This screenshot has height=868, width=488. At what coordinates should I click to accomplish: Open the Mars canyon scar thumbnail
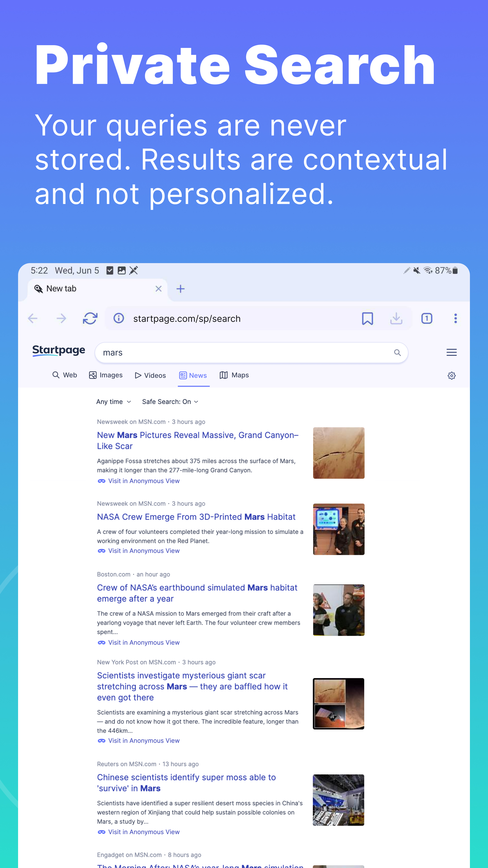[x=338, y=453]
